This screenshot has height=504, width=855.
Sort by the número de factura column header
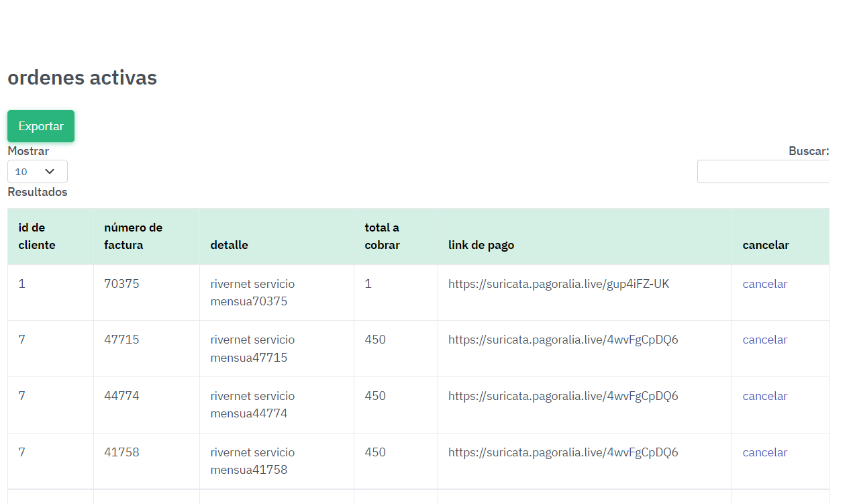click(x=133, y=236)
